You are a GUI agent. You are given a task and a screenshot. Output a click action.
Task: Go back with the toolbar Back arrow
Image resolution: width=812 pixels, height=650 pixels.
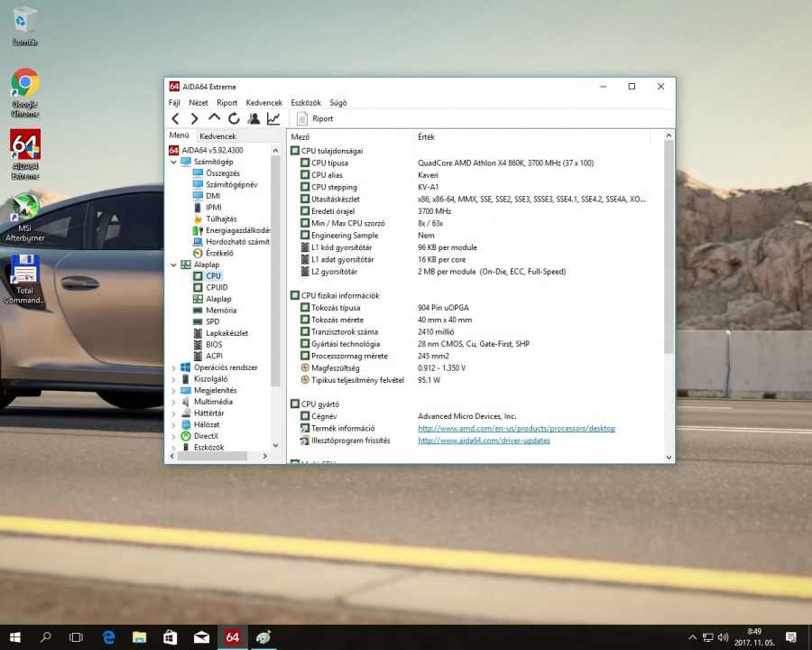coord(176,118)
